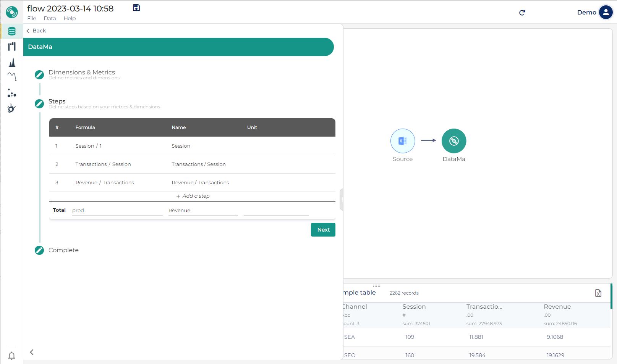617x364 pixels.
Task: Click name cell 'Revenue / Transactions'
Action: (x=200, y=182)
